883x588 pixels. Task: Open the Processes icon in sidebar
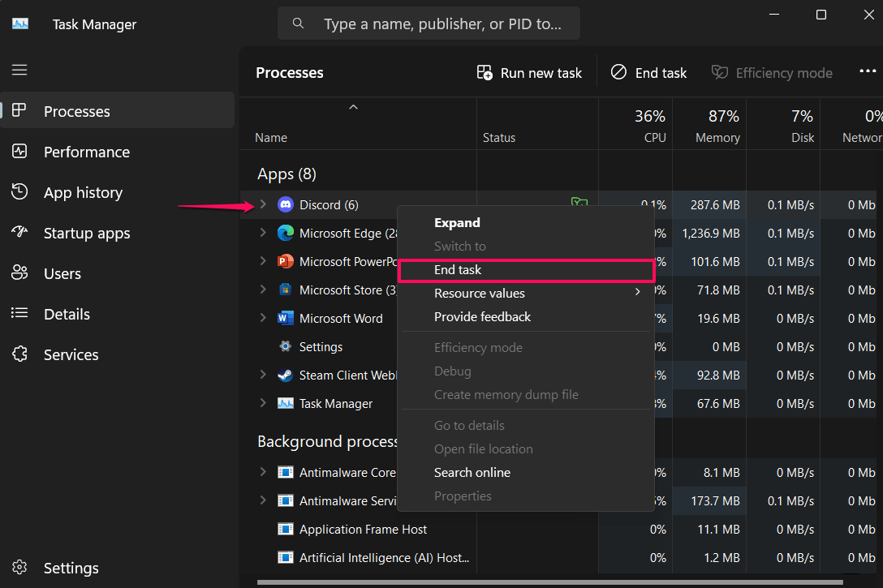tap(19, 110)
